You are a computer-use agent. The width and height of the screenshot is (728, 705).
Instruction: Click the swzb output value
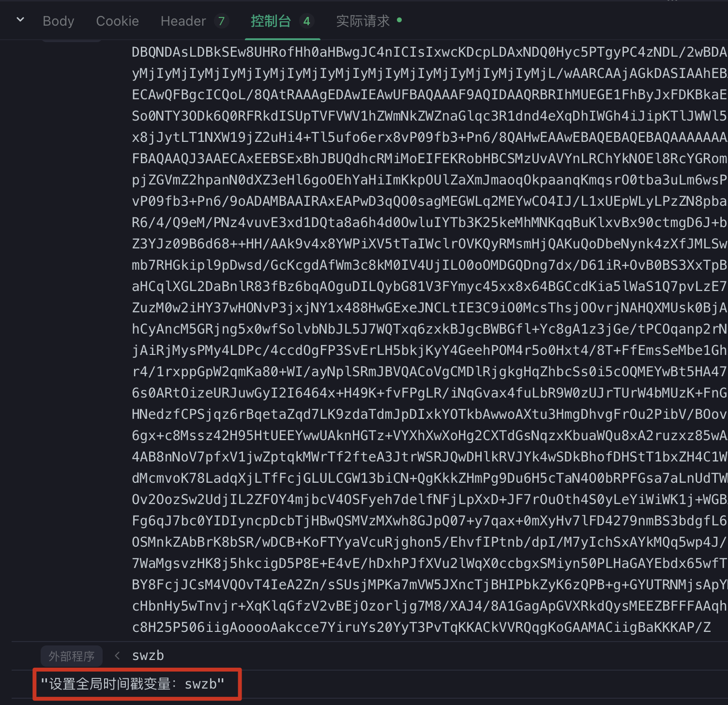click(148, 656)
